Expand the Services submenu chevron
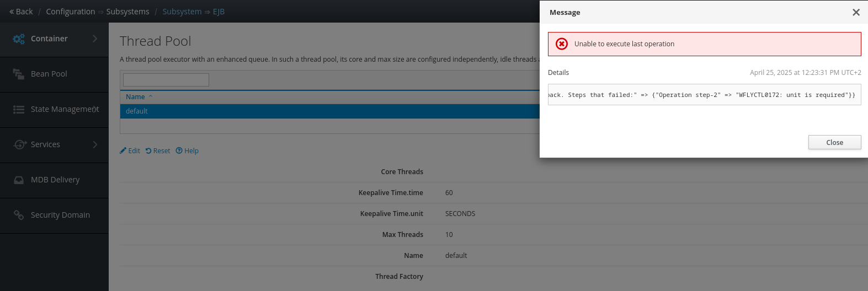The width and height of the screenshot is (868, 291). click(95, 144)
